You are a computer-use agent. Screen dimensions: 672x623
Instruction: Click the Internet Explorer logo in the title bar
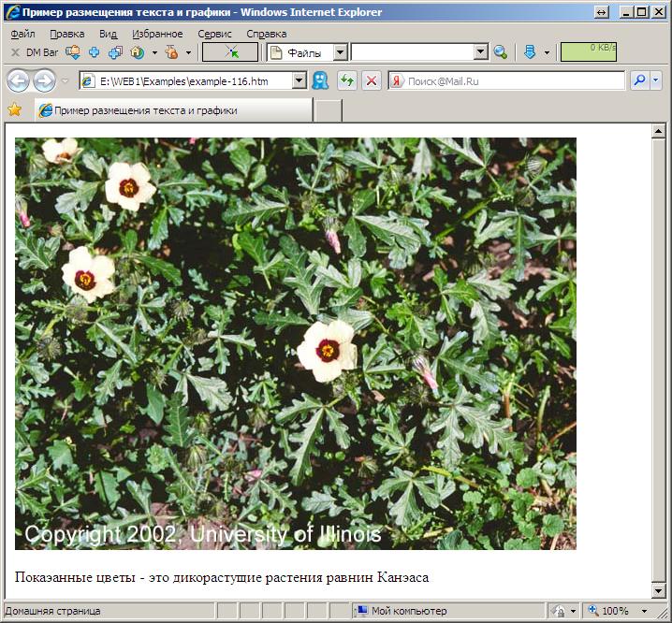(13, 12)
